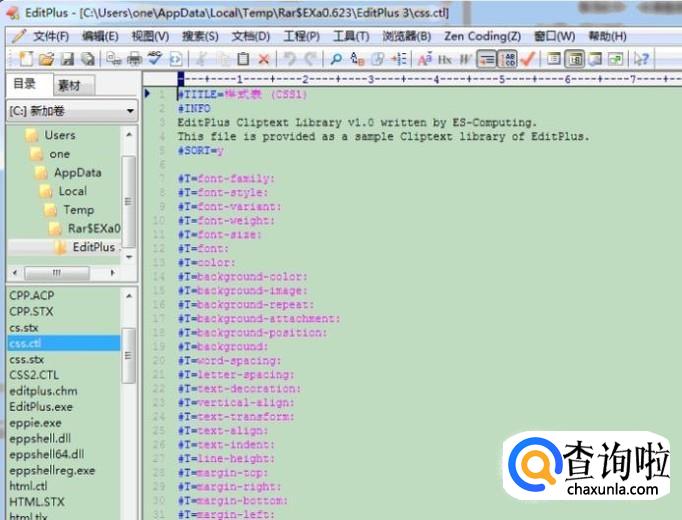Open the 编辑(E) menu
682x520 pixels.
pos(100,36)
